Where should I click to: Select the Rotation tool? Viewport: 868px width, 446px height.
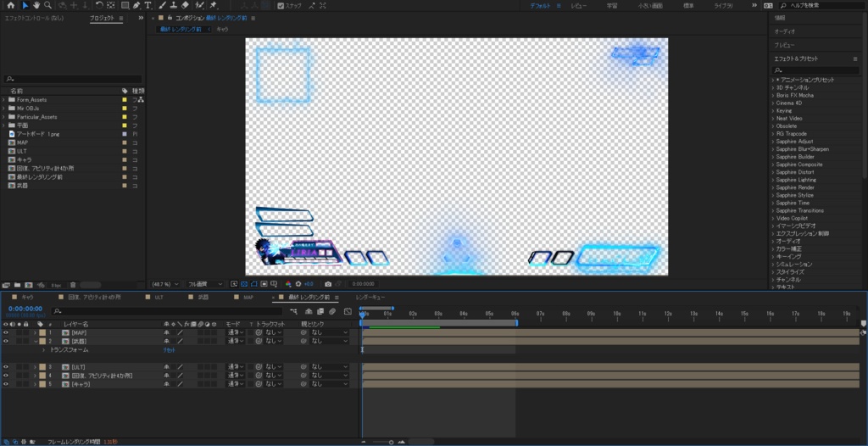(x=98, y=5)
